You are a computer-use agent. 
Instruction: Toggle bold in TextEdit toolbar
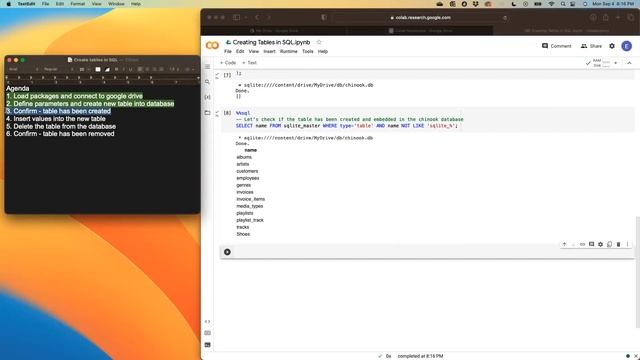[x=116, y=69]
